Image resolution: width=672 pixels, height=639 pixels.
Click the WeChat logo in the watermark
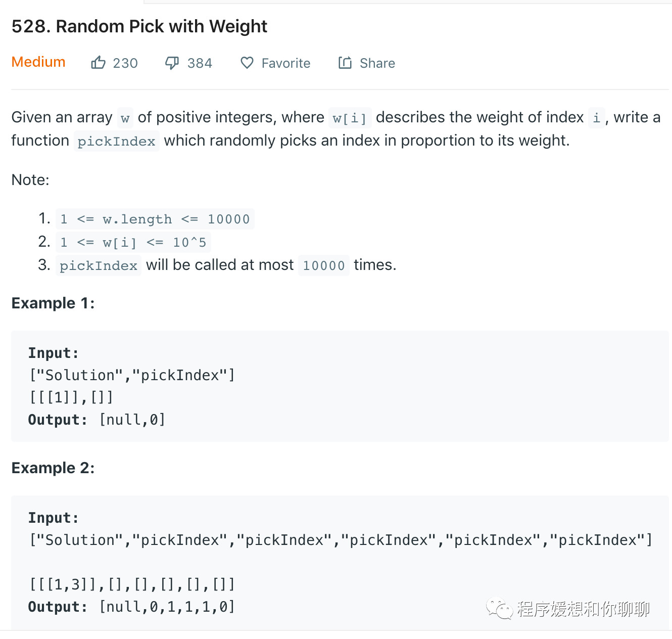point(499,609)
